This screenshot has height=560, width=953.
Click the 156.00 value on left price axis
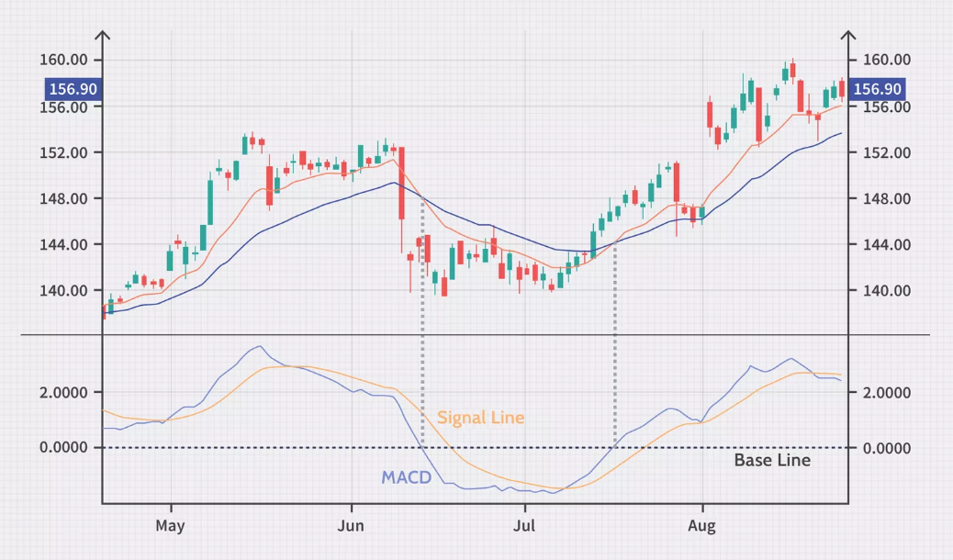pos(64,107)
